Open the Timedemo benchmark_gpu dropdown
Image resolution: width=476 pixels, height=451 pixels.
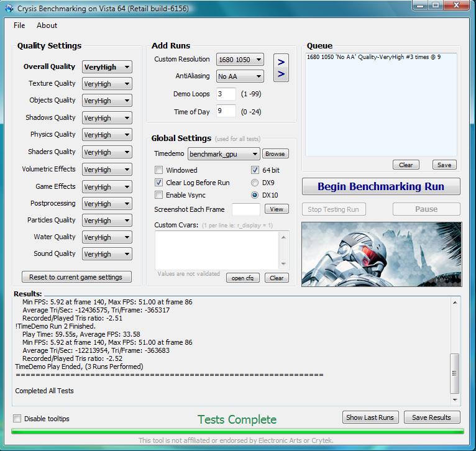[224, 154]
